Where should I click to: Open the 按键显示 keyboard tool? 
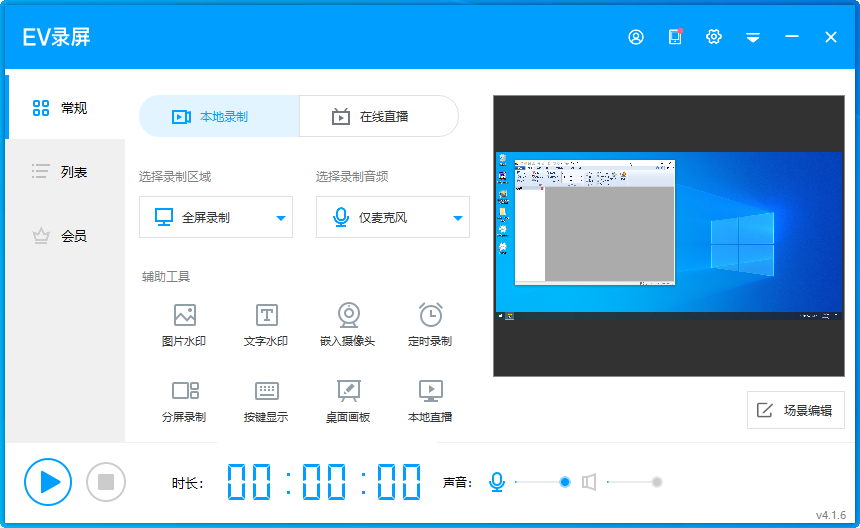point(267,401)
